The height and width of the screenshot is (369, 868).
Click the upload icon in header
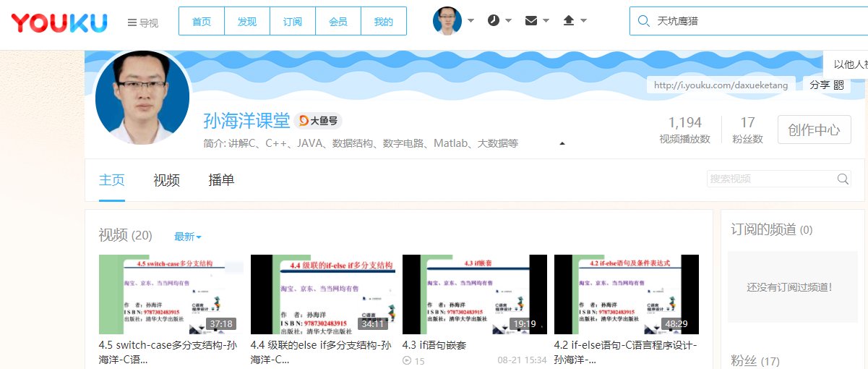(x=568, y=20)
